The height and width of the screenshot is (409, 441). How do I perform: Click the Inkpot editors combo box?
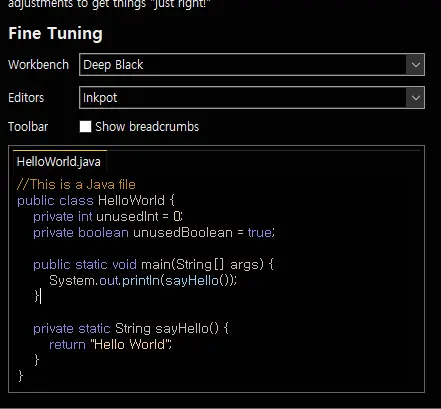[252, 98]
